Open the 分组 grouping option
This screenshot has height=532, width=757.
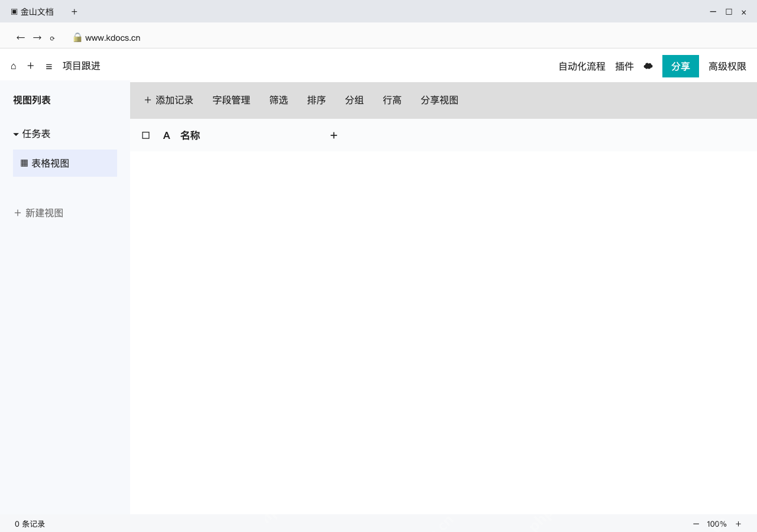coord(354,100)
